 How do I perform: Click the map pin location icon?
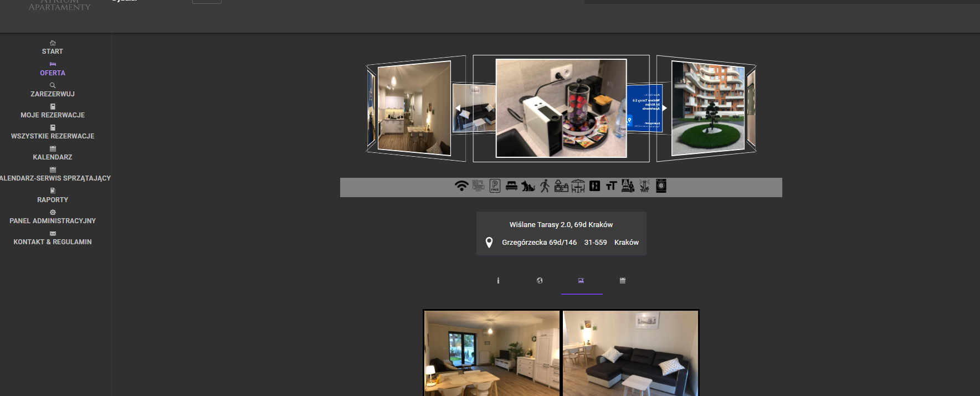[489, 243]
